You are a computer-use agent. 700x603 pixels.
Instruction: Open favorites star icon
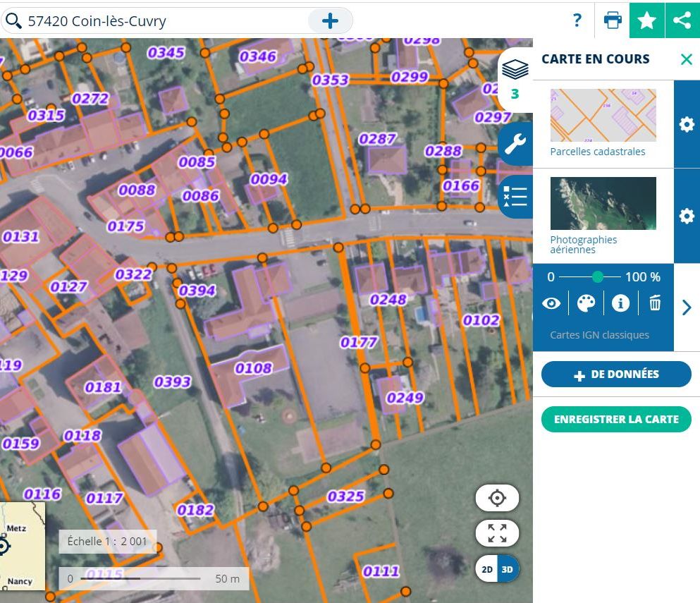(x=647, y=20)
